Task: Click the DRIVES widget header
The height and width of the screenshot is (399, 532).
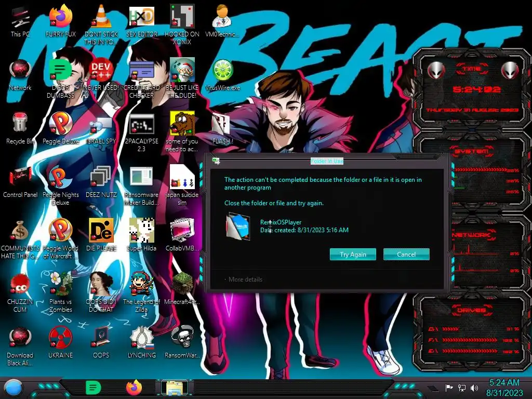Action: point(472,310)
